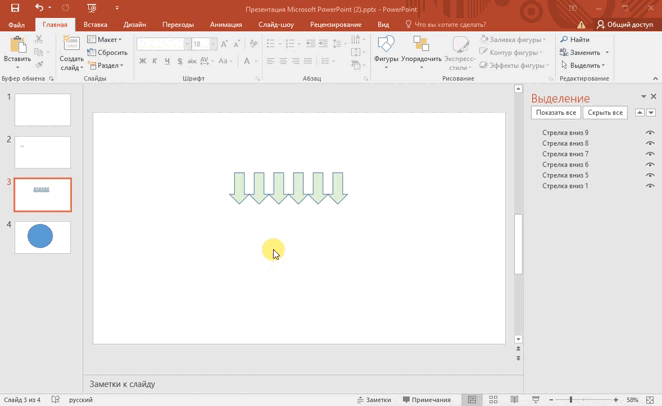This screenshot has width=662, height=406.
Task: Open Заливка фигуры fill dropdown
Action: point(513,39)
